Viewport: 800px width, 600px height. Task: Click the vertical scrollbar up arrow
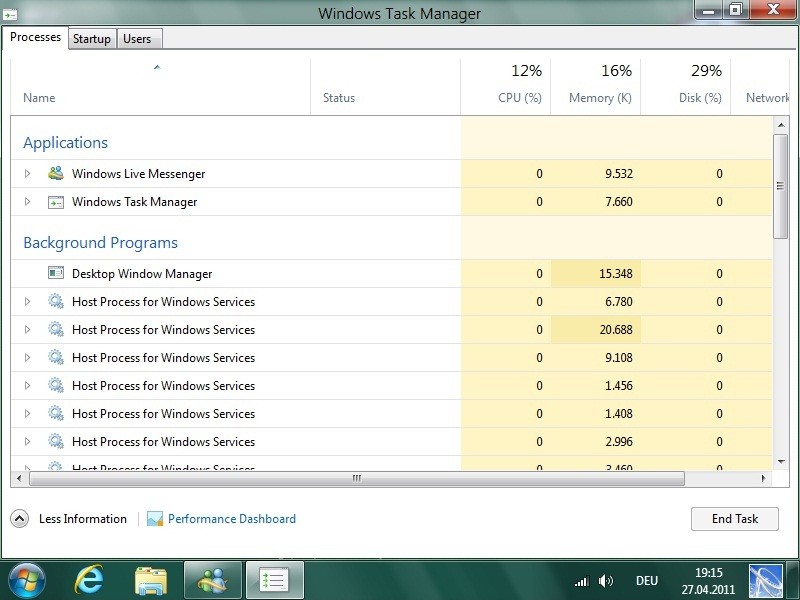pos(781,125)
